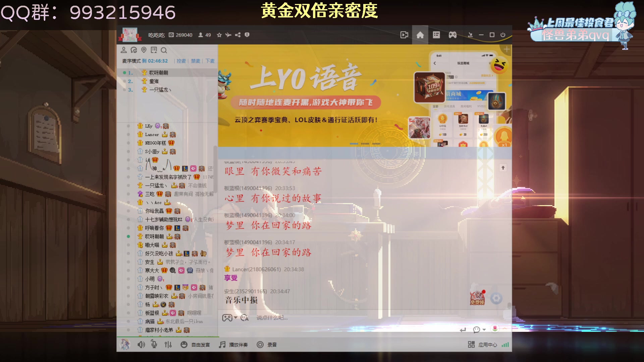Open the video live icon in title bar
This screenshot has width=644, height=362.
tap(404, 35)
